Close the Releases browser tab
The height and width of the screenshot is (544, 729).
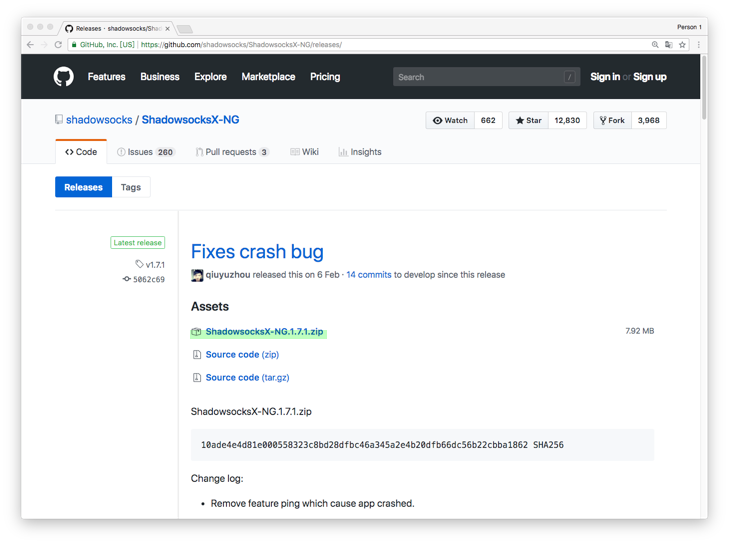pyautogui.click(x=167, y=28)
